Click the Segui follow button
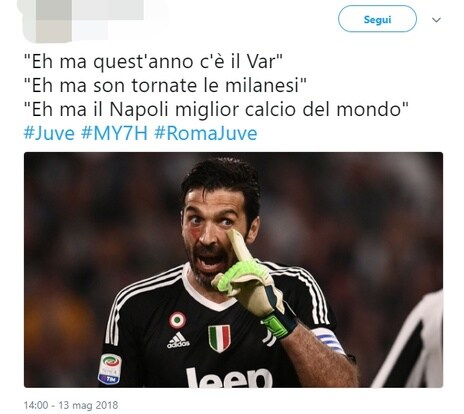The height and width of the screenshot is (414, 464). point(377,19)
